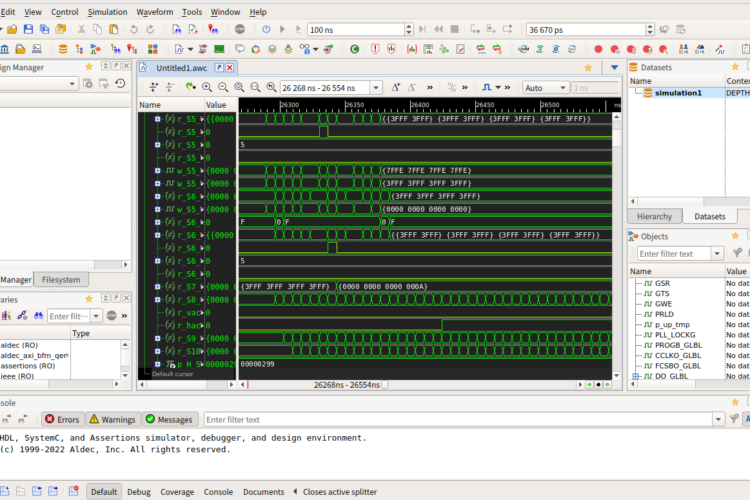Click the Zoom In waveform icon
750x500 pixels.
(207, 87)
